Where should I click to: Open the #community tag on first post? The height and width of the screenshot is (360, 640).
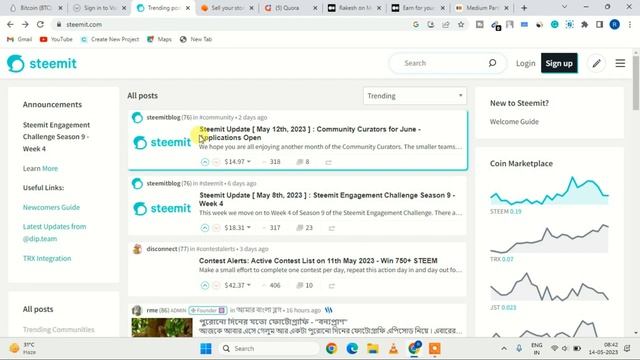217,118
